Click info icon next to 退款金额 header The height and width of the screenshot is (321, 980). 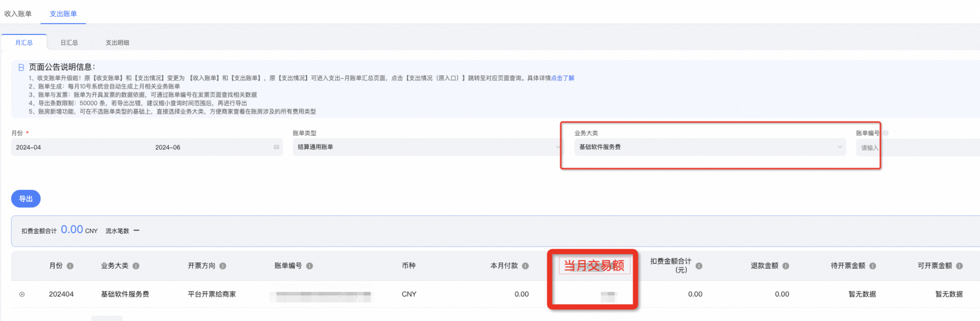pos(786,266)
